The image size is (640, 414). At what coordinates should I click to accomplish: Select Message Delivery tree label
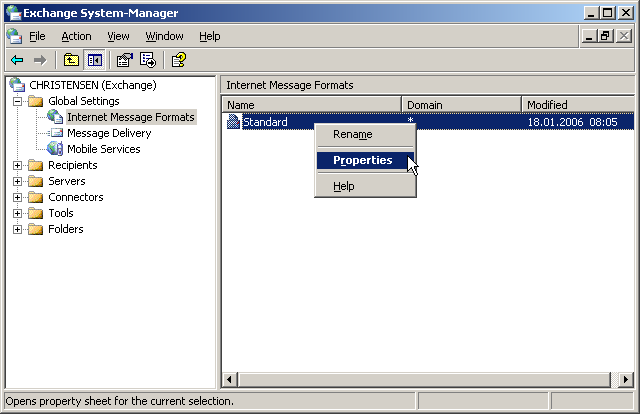click(109, 133)
